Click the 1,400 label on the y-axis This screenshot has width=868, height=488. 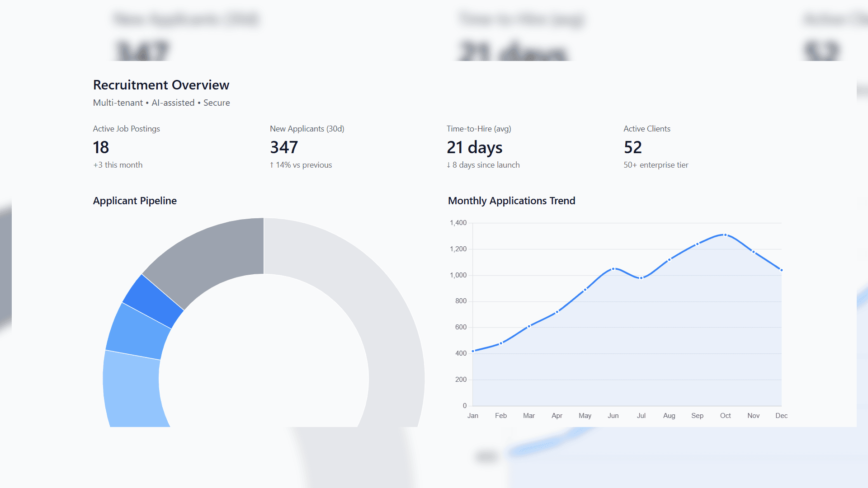point(458,222)
